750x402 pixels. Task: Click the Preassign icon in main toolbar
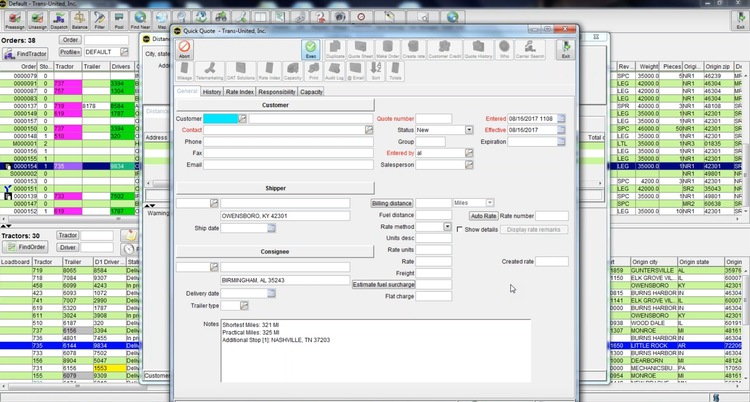tap(15, 21)
